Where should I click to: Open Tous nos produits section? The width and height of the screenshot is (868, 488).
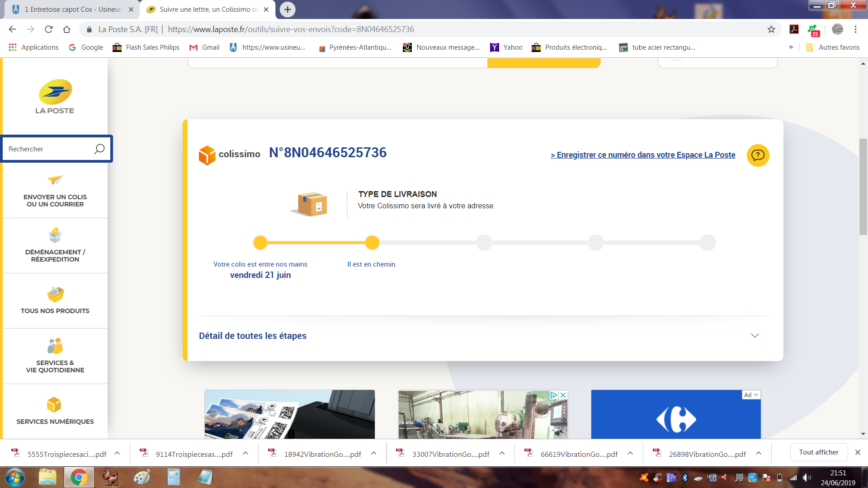tap(55, 301)
